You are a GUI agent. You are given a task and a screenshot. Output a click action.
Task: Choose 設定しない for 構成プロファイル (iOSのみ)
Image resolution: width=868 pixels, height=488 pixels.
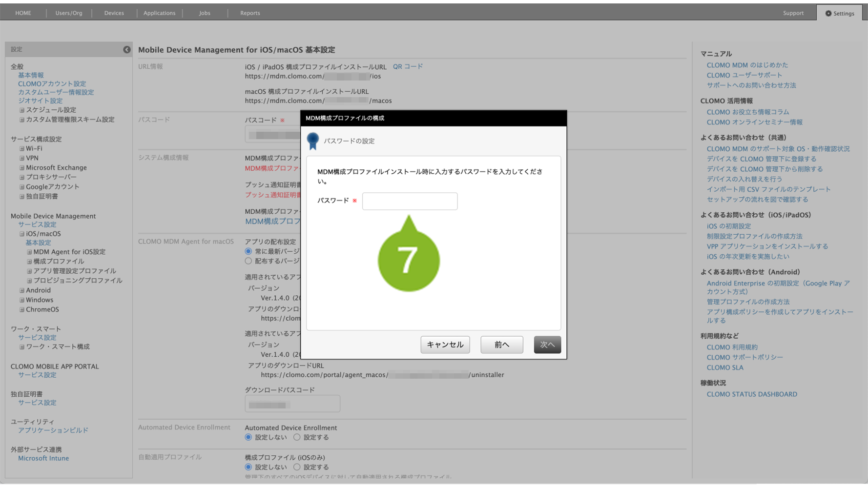click(x=248, y=467)
